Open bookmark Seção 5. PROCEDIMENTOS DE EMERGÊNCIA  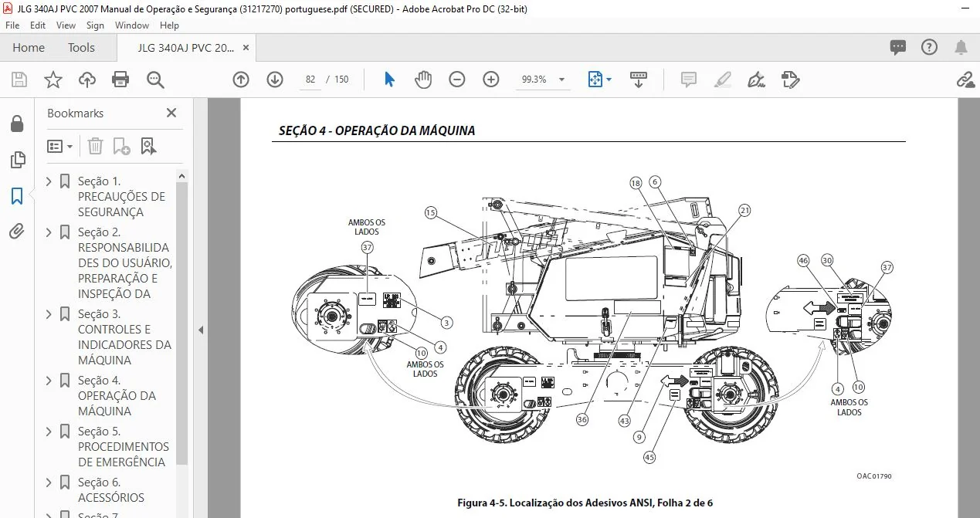pos(124,447)
